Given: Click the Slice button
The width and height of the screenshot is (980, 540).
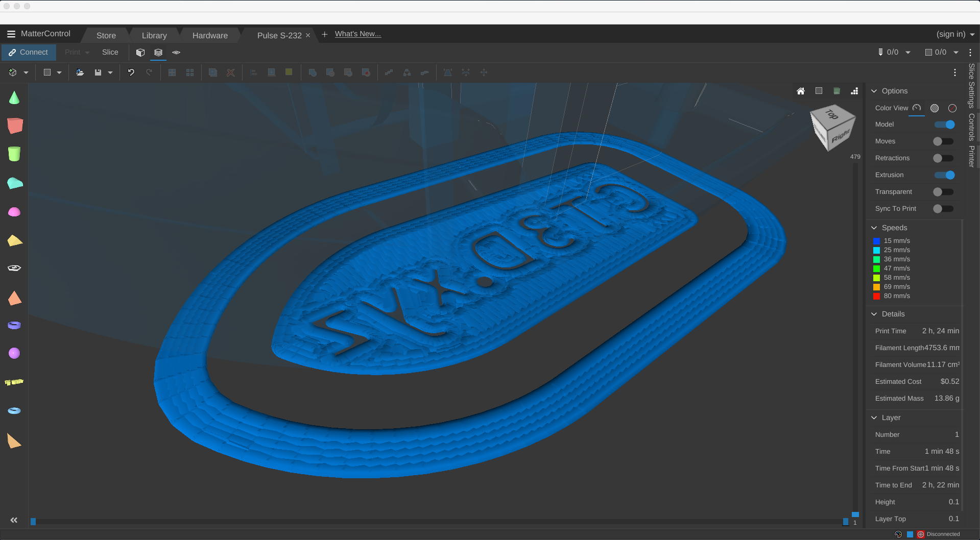Looking at the screenshot, I should tap(110, 52).
